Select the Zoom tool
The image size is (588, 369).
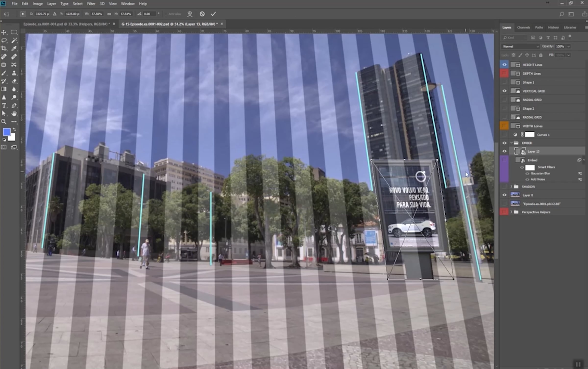[4, 122]
